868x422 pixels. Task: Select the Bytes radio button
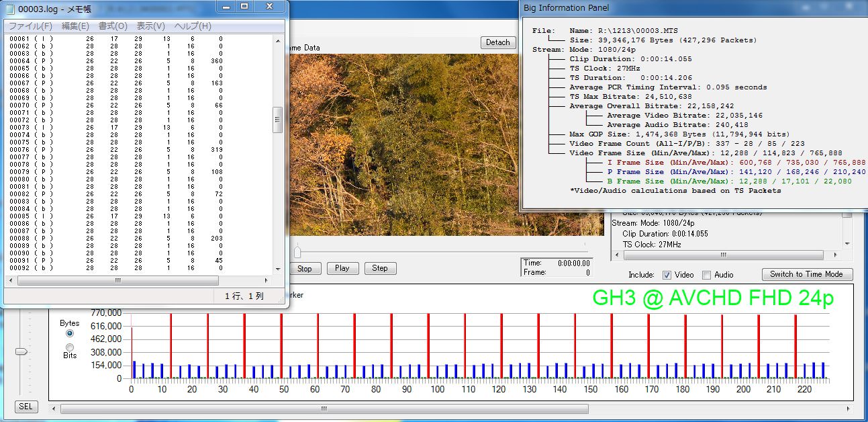70,333
